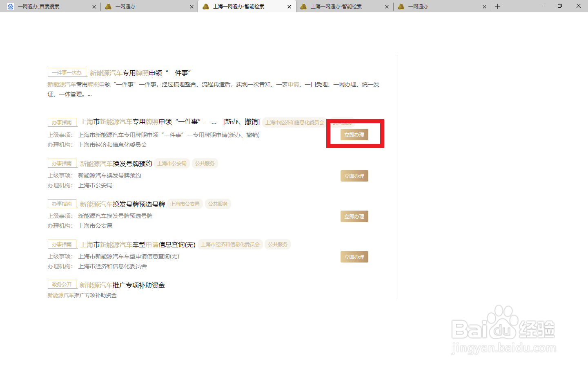Click the 上海一网通办 favicon on the fourth tab
The width and height of the screenshot is (588, 368).
[x=303, y=6]
